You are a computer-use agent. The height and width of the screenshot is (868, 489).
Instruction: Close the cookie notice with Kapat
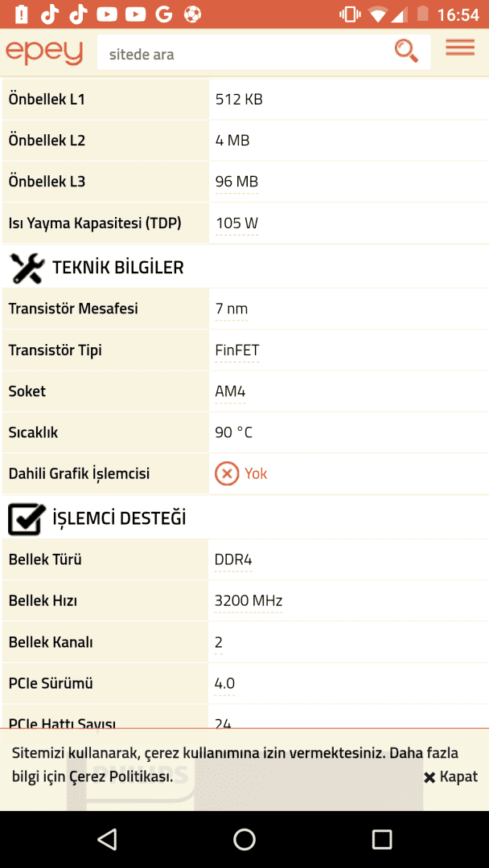coord(451,776)
